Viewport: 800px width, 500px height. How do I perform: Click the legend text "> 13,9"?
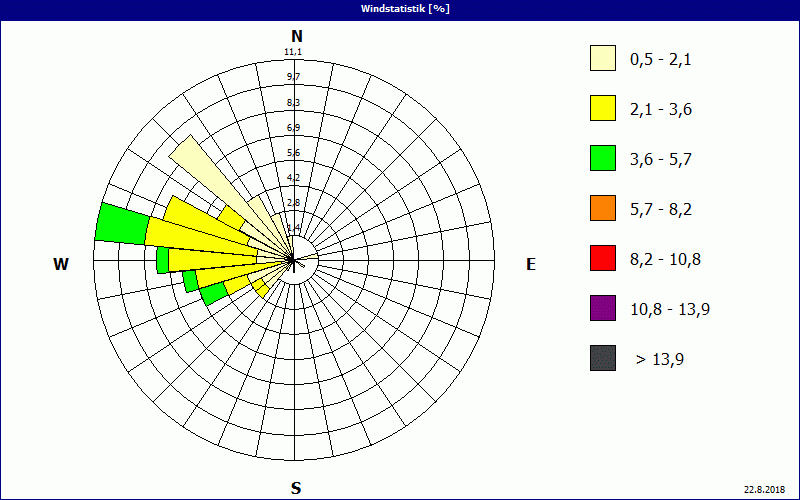(x=661, y=358)
